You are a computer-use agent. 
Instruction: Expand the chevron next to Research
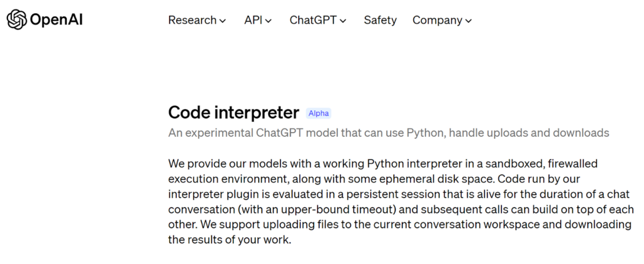pyautogui.click(x=223, y=21)
